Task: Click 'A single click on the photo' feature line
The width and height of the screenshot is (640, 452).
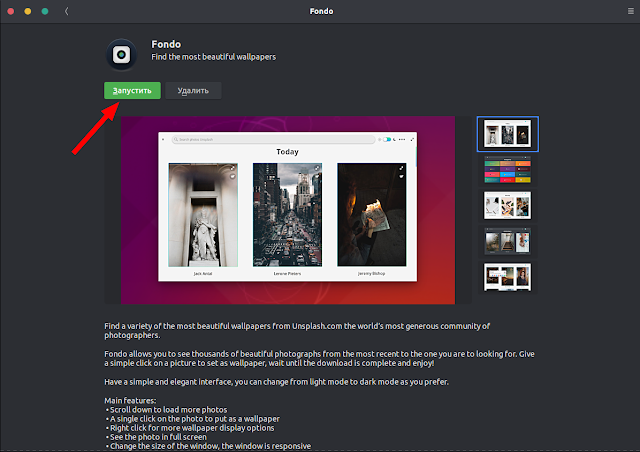Action: click(193, 419)
